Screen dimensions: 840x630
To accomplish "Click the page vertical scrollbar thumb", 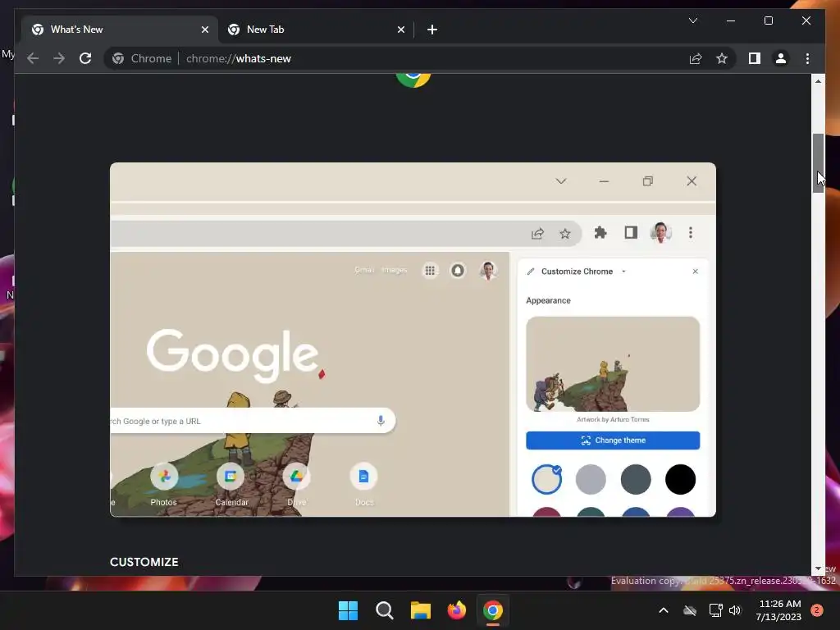I will (x=818, y=163).
